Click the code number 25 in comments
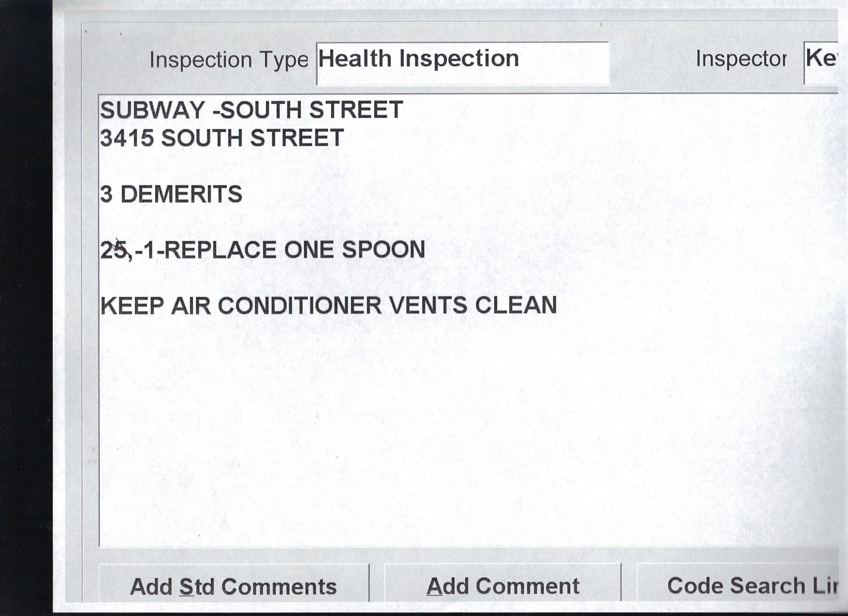This screenshot has width=848, height=616. point(113,250)
